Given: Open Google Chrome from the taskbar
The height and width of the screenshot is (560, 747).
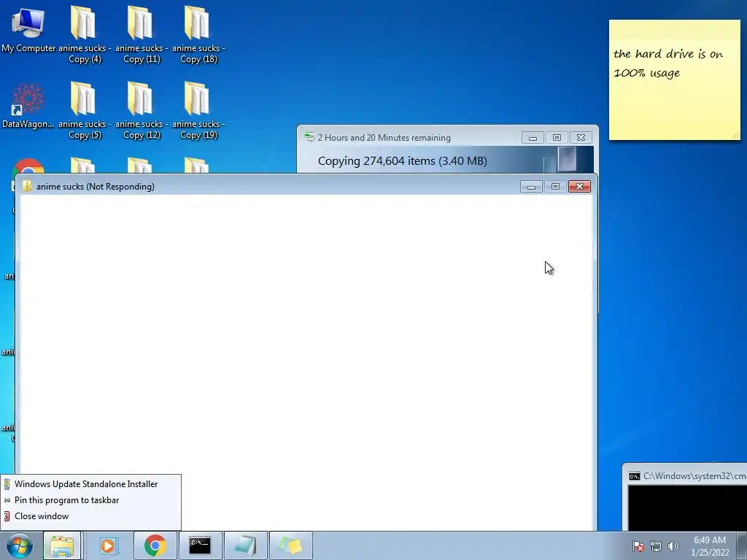Looking at the screenshot, I should coord(155,545).
